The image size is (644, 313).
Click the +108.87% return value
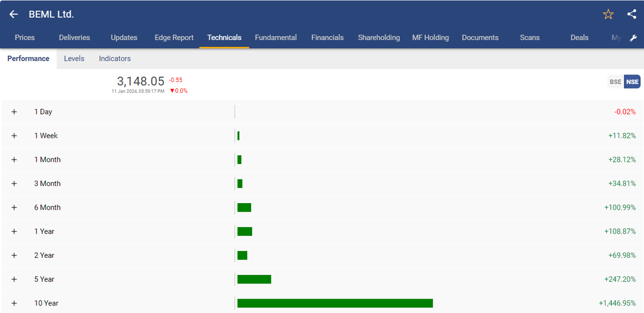pyautogui.click(x=620, y=232)
